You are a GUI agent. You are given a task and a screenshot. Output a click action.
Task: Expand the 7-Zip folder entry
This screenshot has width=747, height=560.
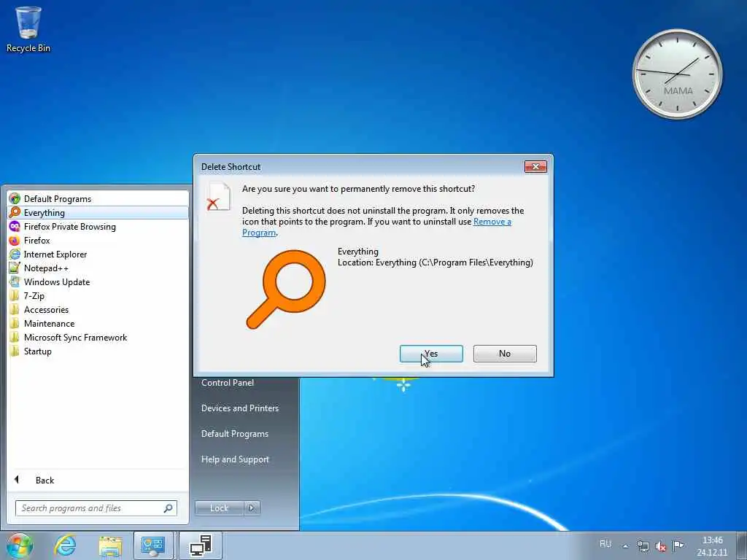98,295
